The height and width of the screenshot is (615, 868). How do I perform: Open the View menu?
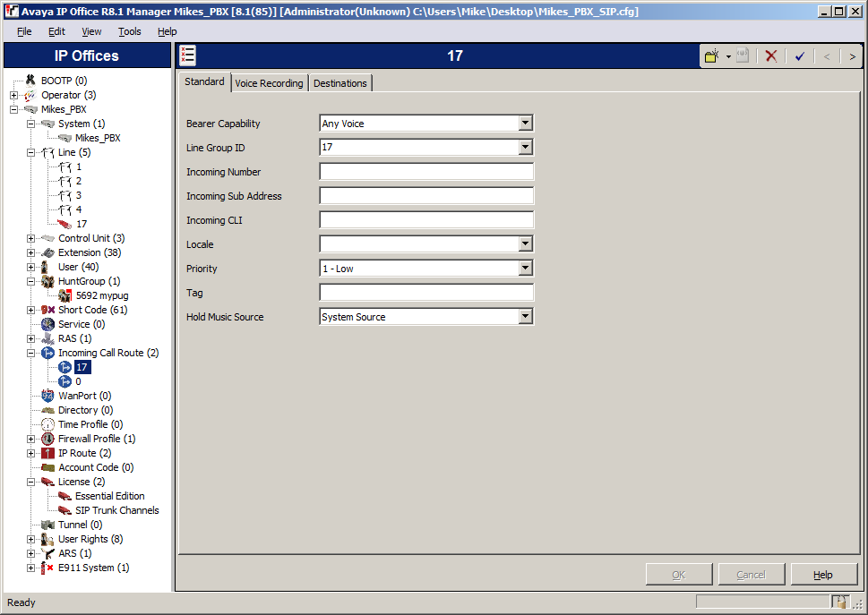coord(91,31)
